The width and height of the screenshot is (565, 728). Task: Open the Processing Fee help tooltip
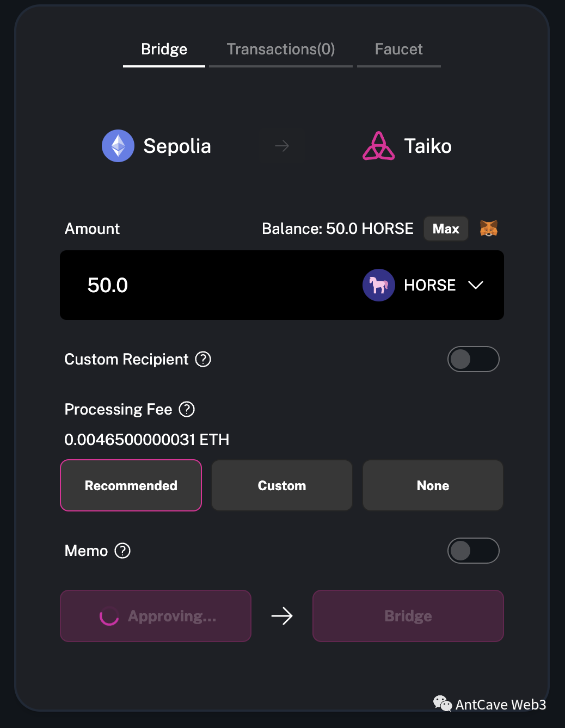[187, 409]
